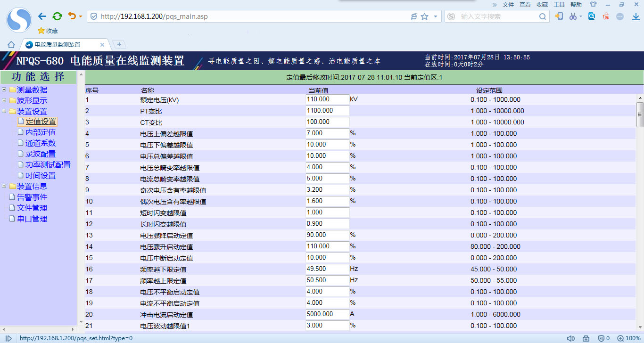Open the 工具 menu
Screen dimensions: 644x343
[x=559, y=5]
